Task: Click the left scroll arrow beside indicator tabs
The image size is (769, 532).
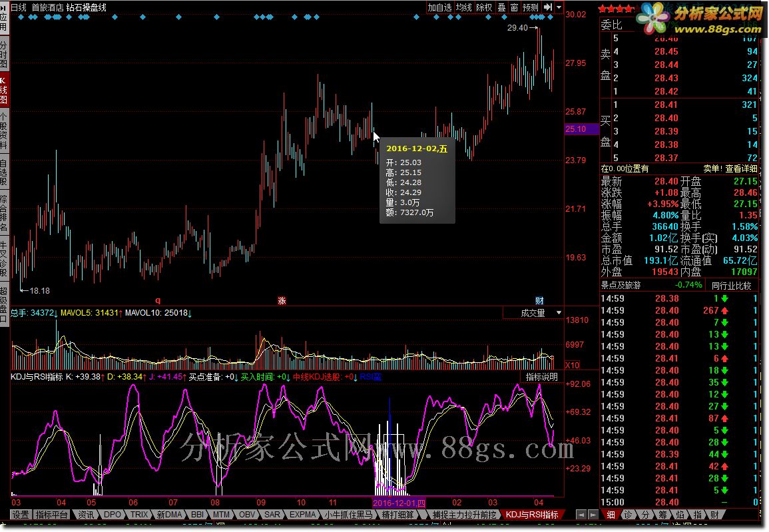Action: point(581,515)
